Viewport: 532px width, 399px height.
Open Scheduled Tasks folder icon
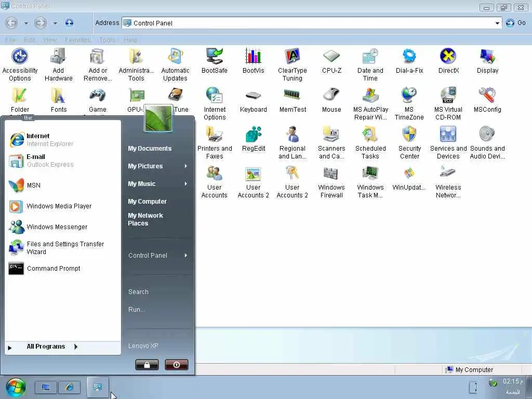(x=370, y=143)
